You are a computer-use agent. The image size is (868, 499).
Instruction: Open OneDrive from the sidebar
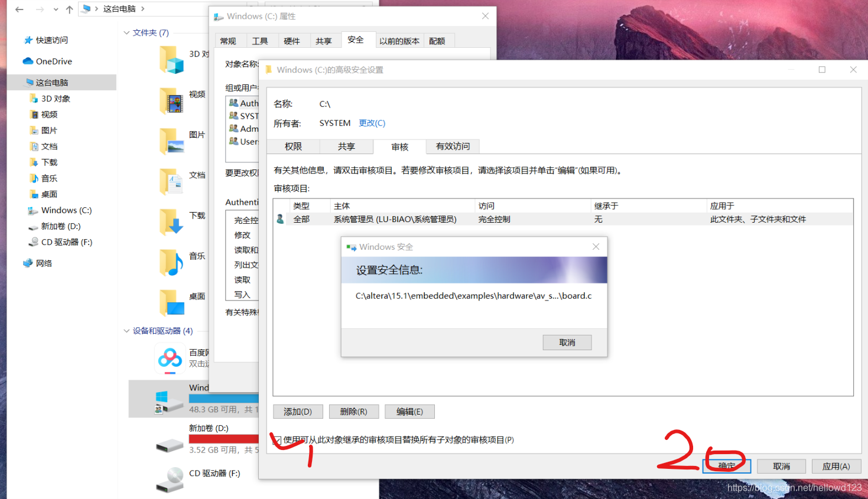[x=53, y=61]
